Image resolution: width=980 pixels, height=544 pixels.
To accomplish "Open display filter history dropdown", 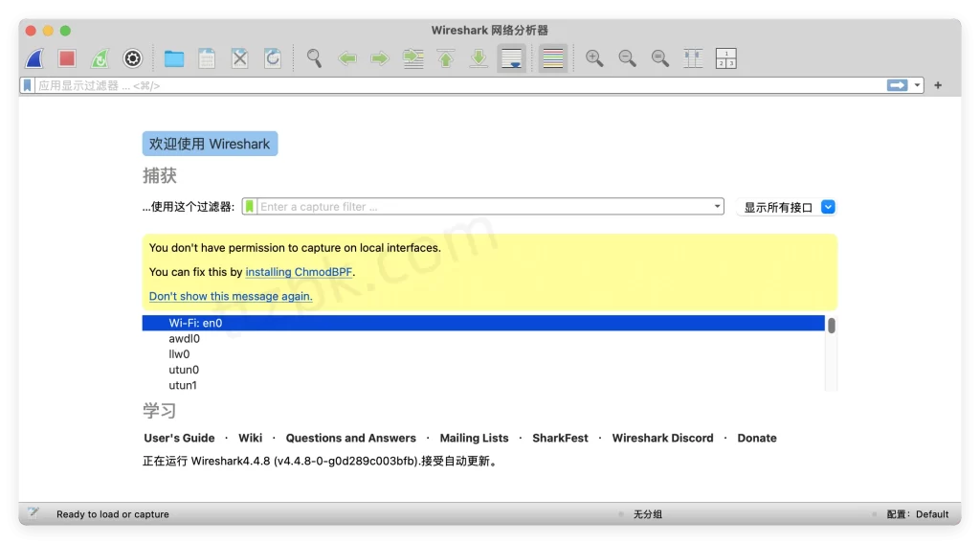I will pyautogui.click(x=917, y=85).
